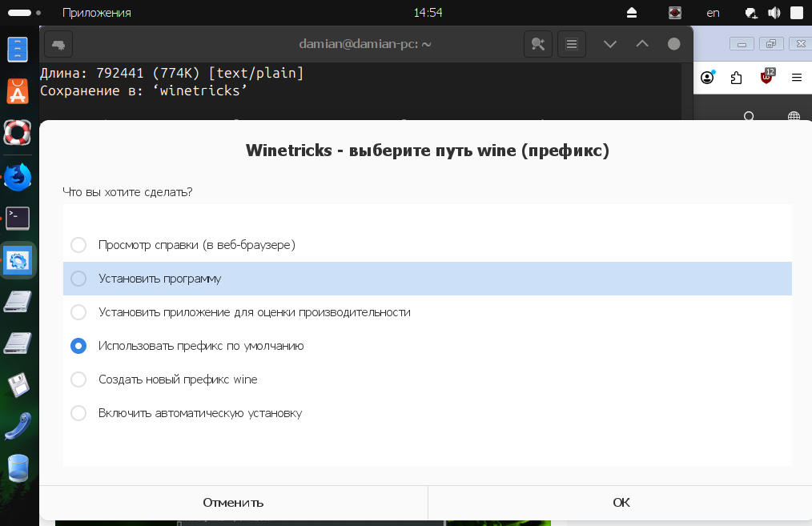This screenshot has width=812, height=526.
Task: Select radio 'Установить программу'
Action: 428,279
